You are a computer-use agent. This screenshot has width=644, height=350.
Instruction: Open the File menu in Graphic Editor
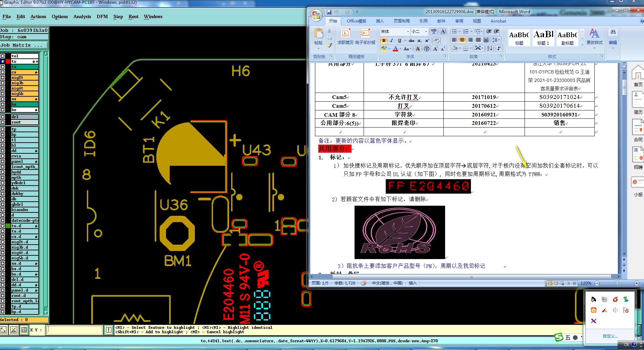click(7, 16)
